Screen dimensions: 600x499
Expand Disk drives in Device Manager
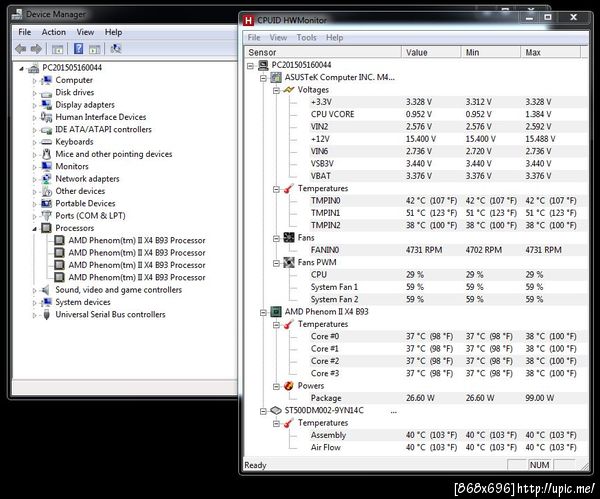[x=34, y=93]
